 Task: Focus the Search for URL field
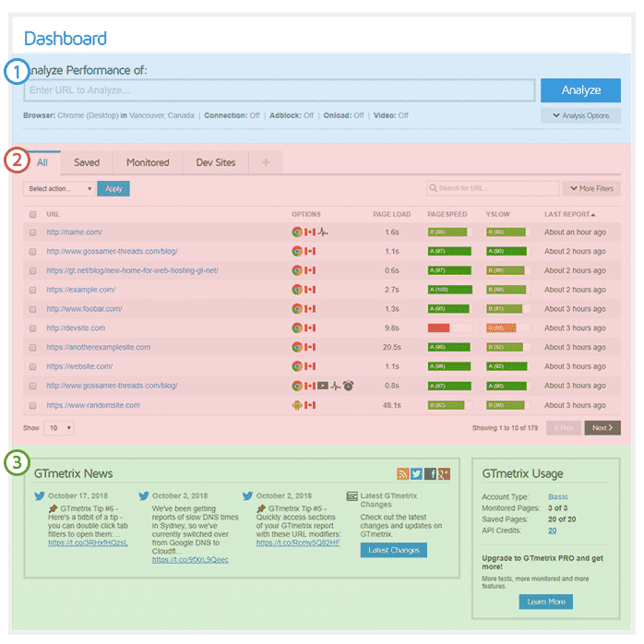point(493,188)
